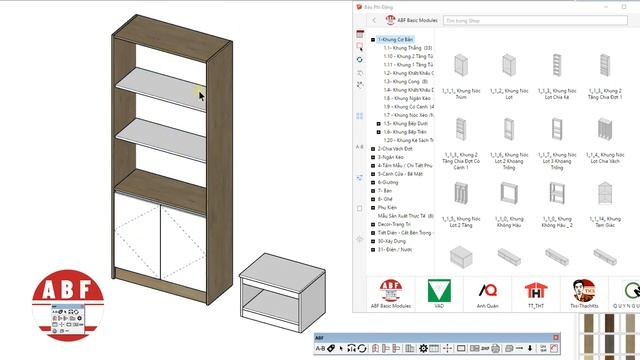Viewport: 640px width, 360px height.
Task: Expand the 6-Giường node
Action: (373, 182)
